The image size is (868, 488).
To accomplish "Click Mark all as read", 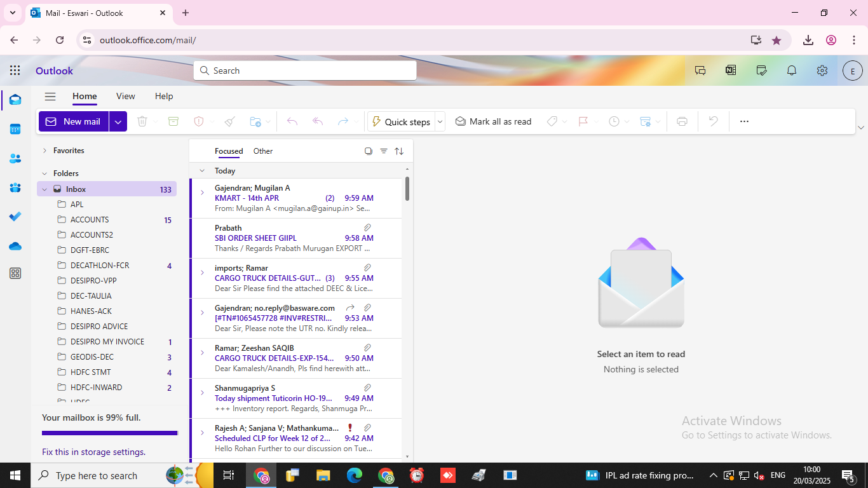I will (493, 121).
